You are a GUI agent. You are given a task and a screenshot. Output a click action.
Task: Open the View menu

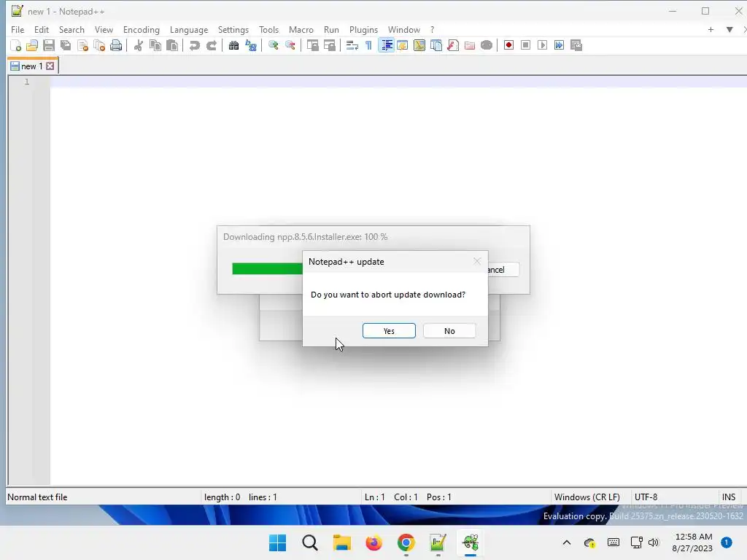point(104,29)
